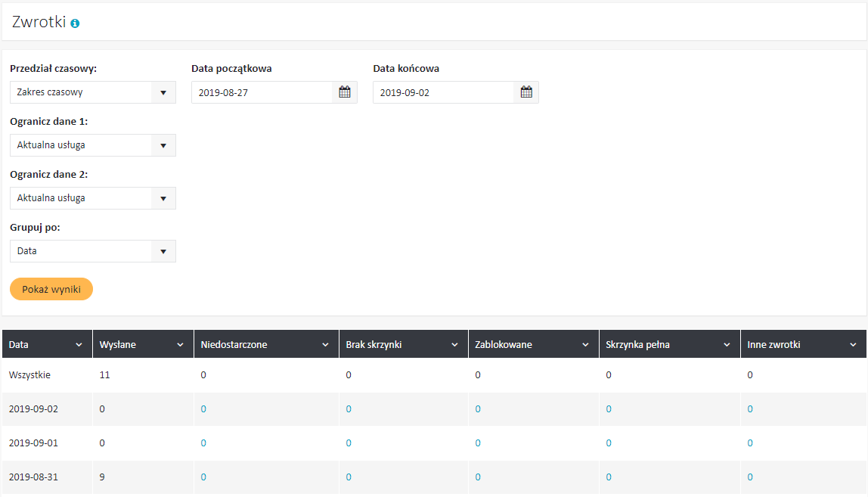
Task: Expand the Ogranicz dane 2 dropdown
Action: pyautogui.click(x=163, y=198)
